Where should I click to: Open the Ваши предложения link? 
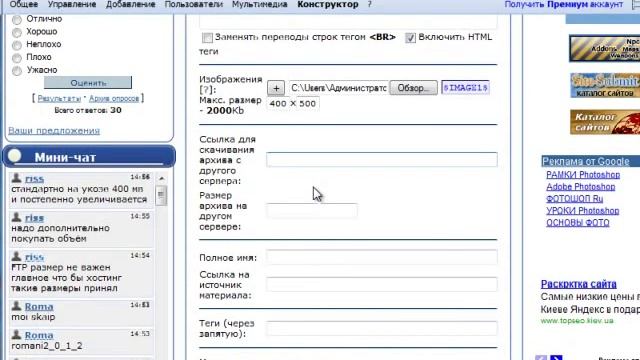click(54, 131)
